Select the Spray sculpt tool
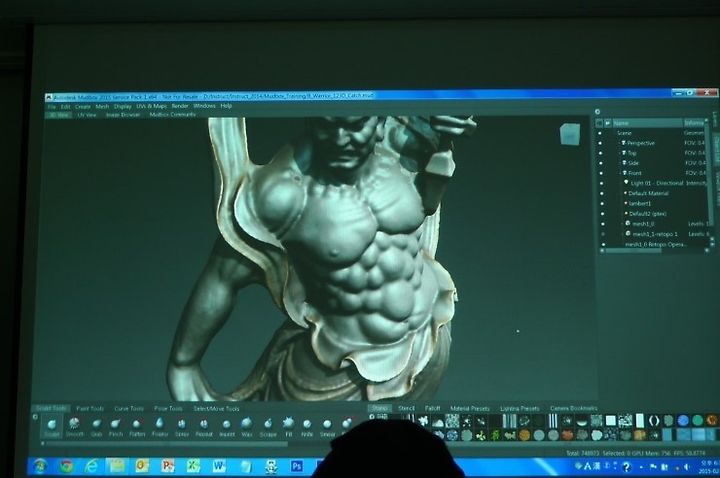 coord(182,427)
